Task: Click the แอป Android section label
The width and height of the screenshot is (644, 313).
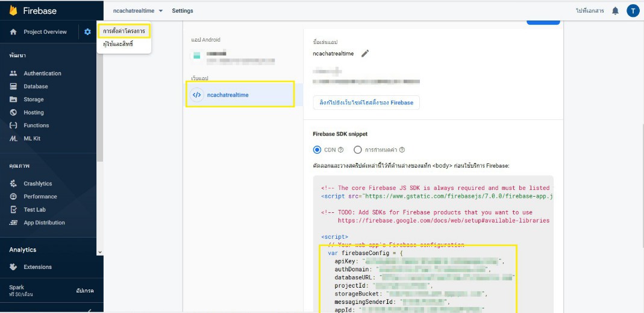Action: click(x=206, y=40)
